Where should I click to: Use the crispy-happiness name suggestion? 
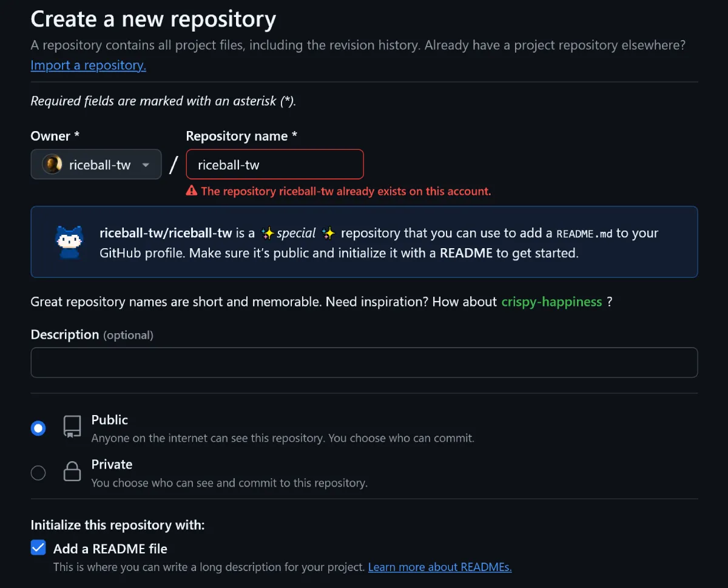click(551, 302)
